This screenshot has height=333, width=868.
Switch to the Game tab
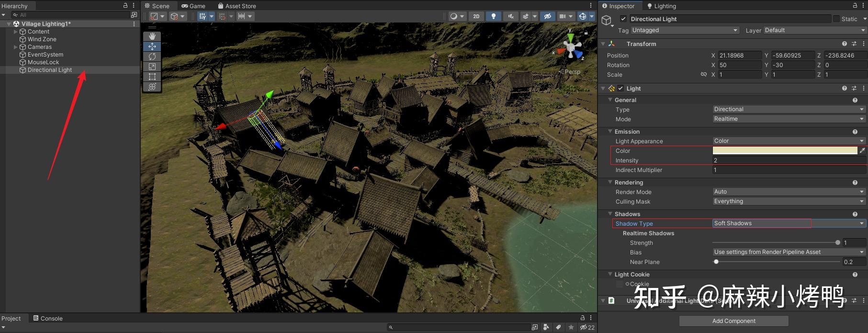pos(193,6)
